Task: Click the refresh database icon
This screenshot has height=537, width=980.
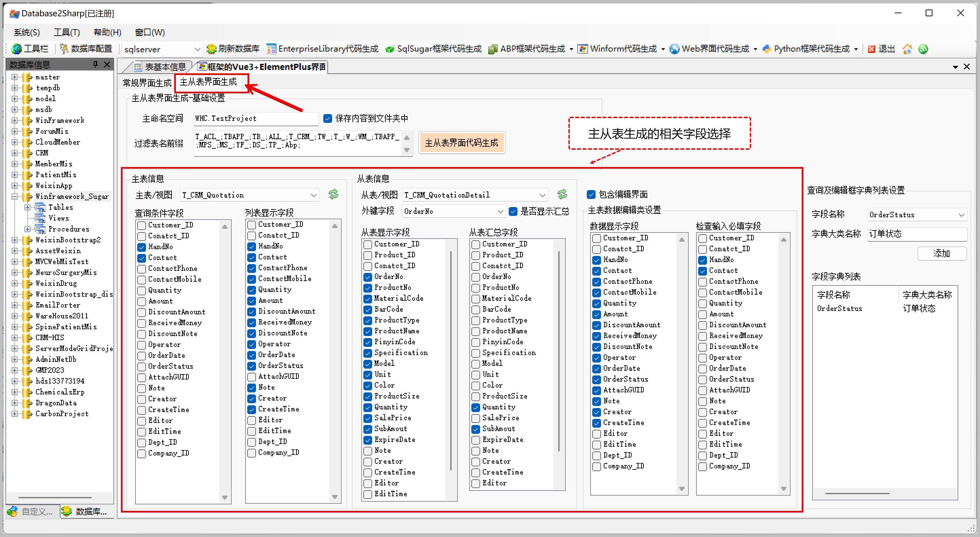Action: click(211, 49)
